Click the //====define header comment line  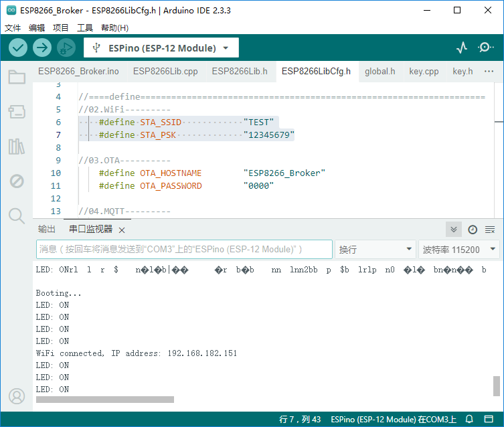pos(282,96)
